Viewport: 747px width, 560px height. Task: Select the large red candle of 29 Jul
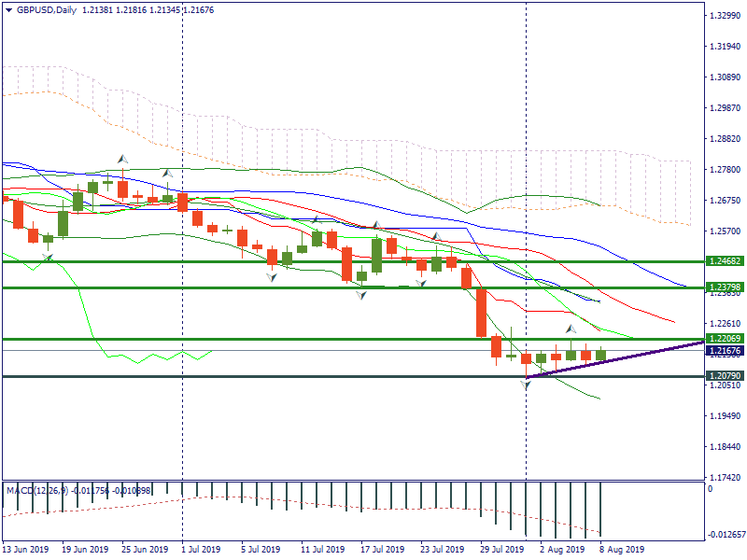(482, 313)
